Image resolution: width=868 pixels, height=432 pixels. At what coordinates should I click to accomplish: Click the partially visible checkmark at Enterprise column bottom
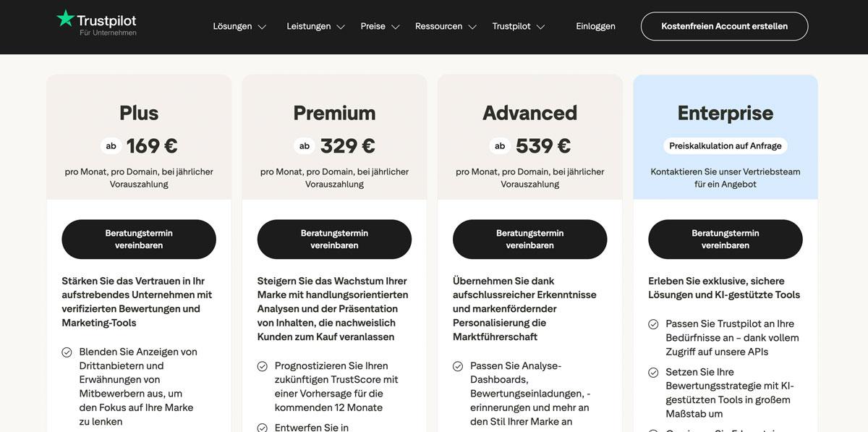pos(652,430)
